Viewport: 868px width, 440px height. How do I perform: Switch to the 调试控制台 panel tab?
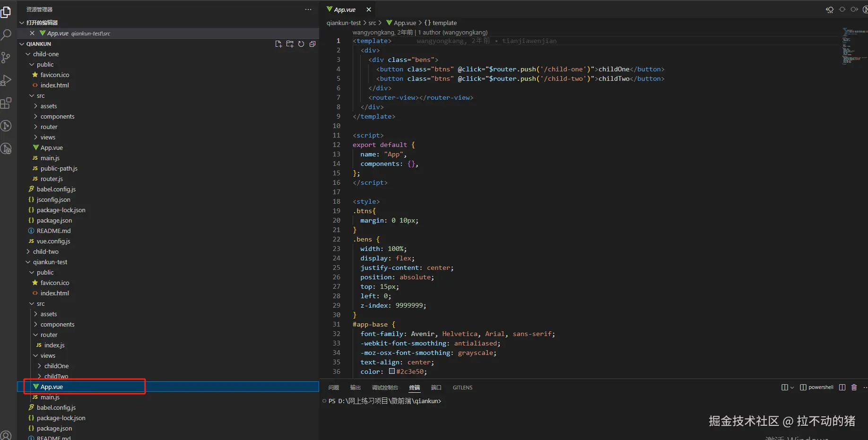(x=385, y=388)
